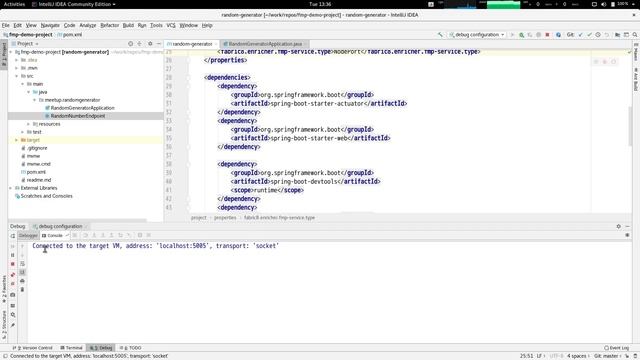Viewport: 640px width, 360px height.
Task: Click the Git revert arrow icon
Action: coord(607,35)
